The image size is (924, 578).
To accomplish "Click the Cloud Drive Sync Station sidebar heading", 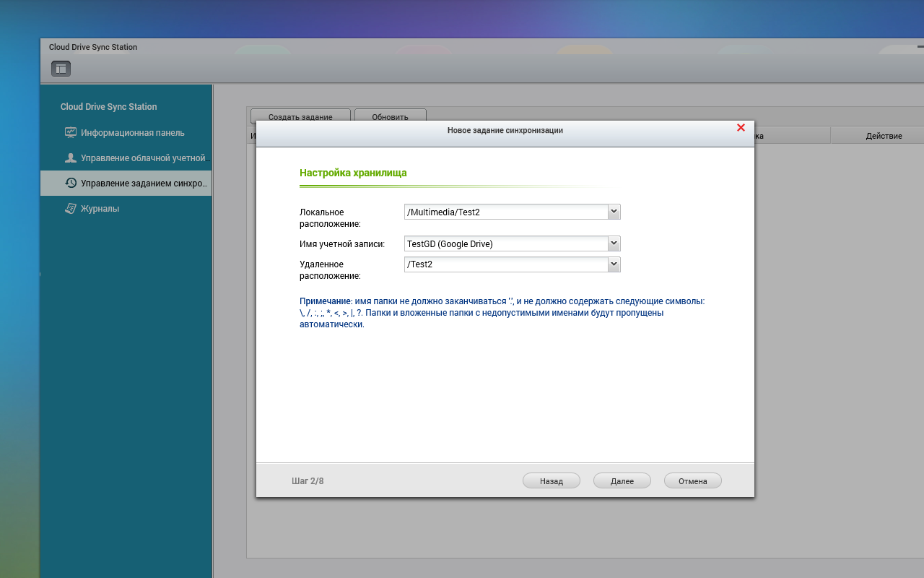I will tap(108, 107).
